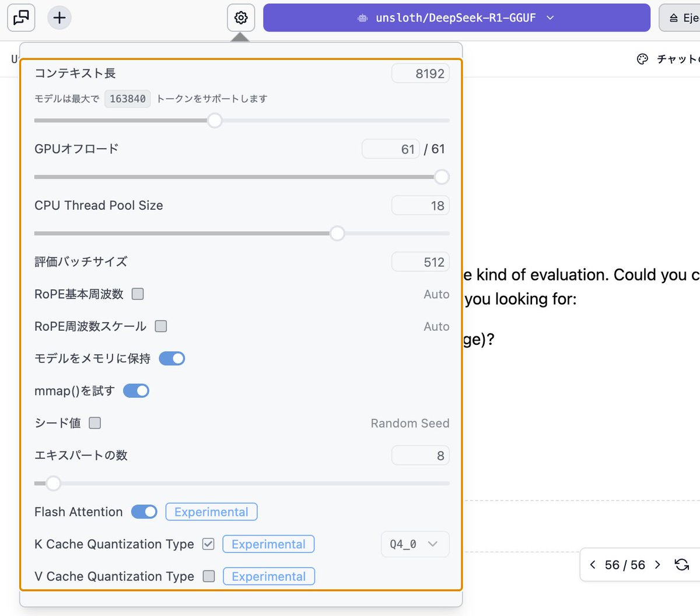Check V Cache Quantization Type checkbox
This screenshot has width=700, height=616.
tap(209, 576)
